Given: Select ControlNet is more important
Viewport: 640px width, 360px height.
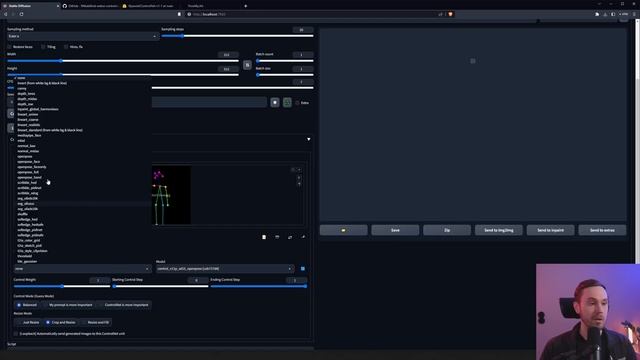Looking at the screenshot, I should [x=124, y=305].
